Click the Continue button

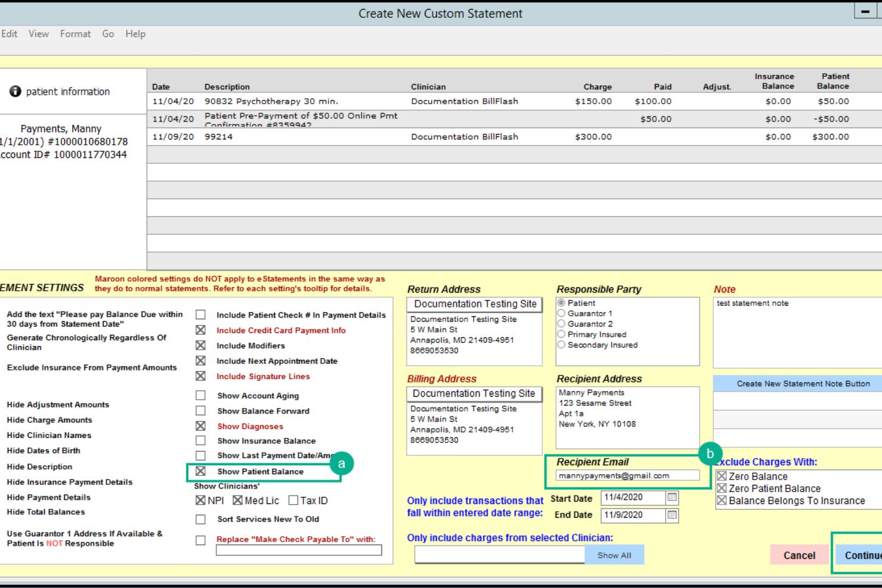point(859,555)
